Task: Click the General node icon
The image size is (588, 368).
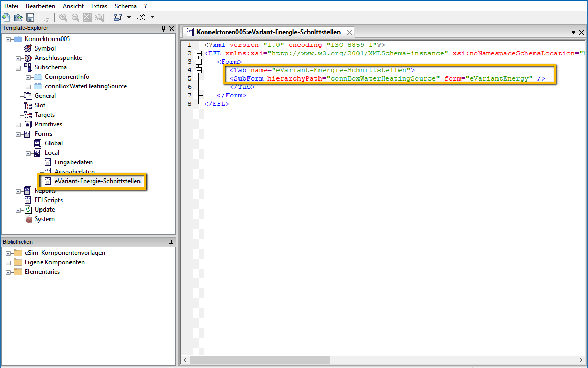Action: click(28, 96)
